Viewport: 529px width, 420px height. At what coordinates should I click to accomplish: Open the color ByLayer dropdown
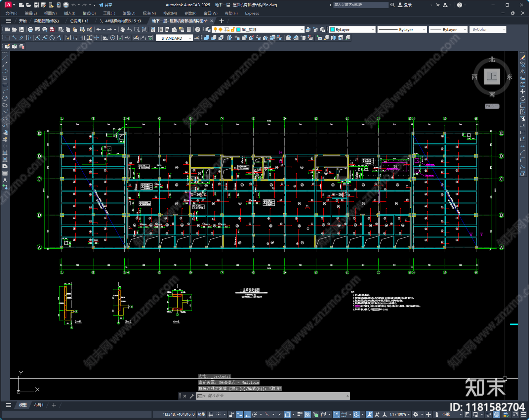373,29
